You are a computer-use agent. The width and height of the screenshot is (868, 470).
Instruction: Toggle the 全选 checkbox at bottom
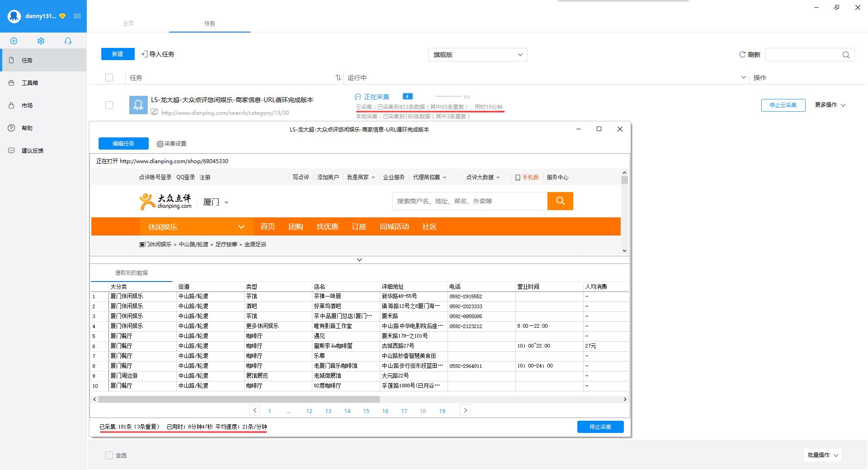click(109, 455)
